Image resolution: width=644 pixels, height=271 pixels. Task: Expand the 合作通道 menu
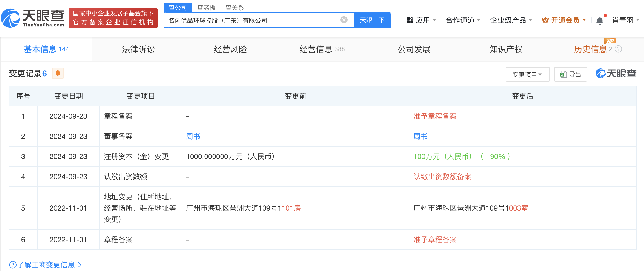[463, 20]
